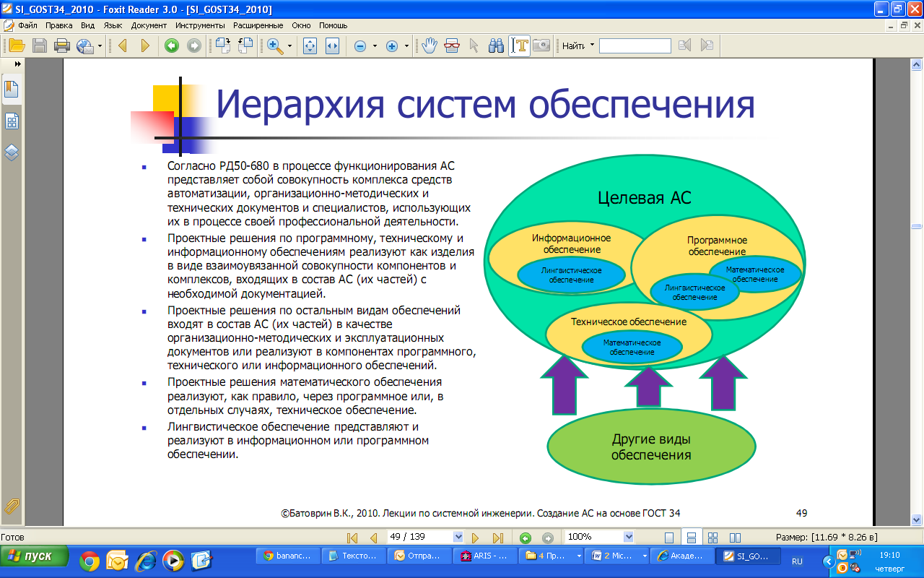This screenshot has height=578, width=924.
Task: Click the Snapshot camera tool
Action: [x=541, y=46]
